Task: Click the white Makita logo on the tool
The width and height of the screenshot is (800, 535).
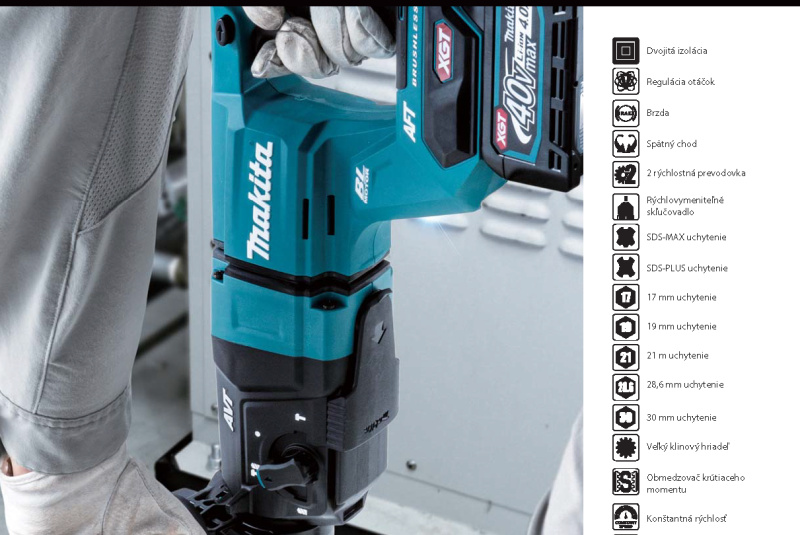Action: 259,201
